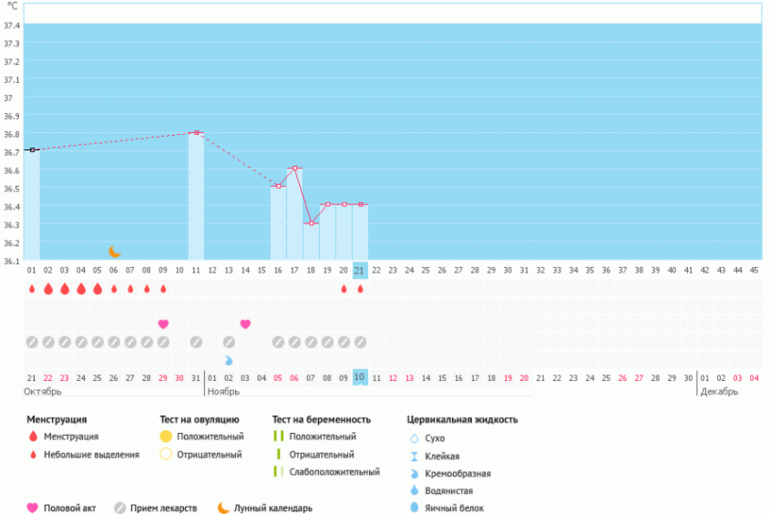Click the small spotting drop on cycle day 20

(344, 289)
